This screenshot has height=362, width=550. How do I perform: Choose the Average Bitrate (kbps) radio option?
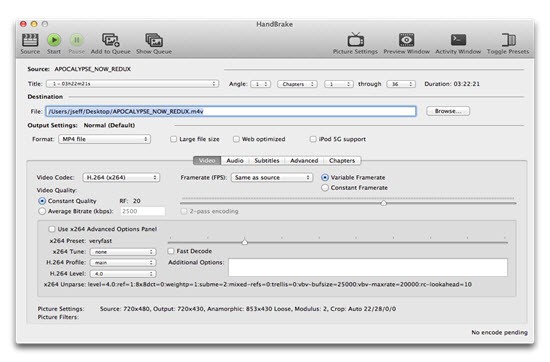click(42, 211)
